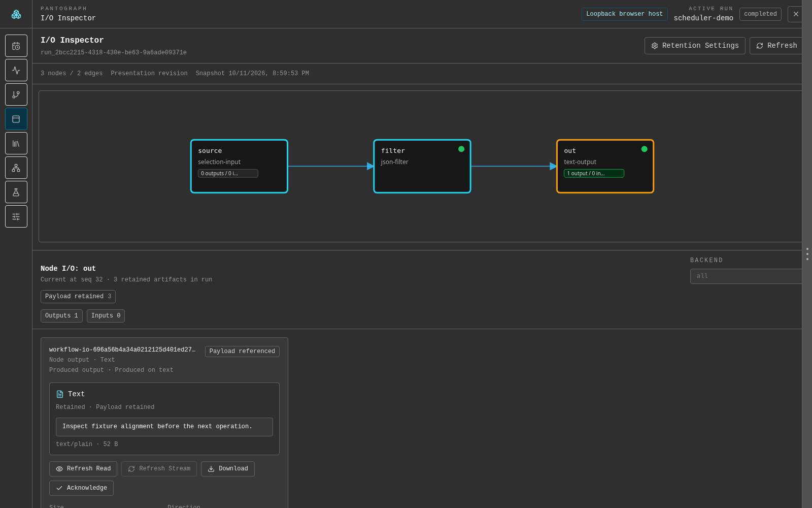The image size is (812, 508).
Task: Select the active I/O Inspector sidebar icon
Action: (16, 119)
